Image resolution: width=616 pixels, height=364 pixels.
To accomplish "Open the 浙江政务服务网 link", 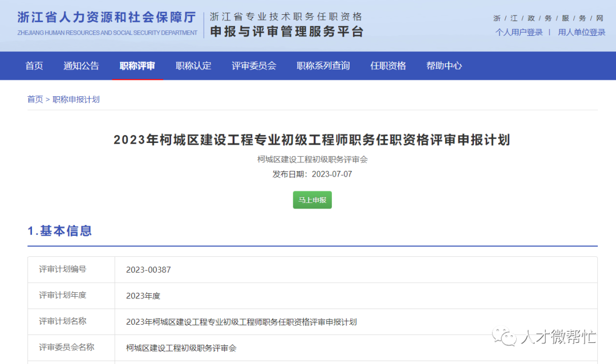I will 548,18.
